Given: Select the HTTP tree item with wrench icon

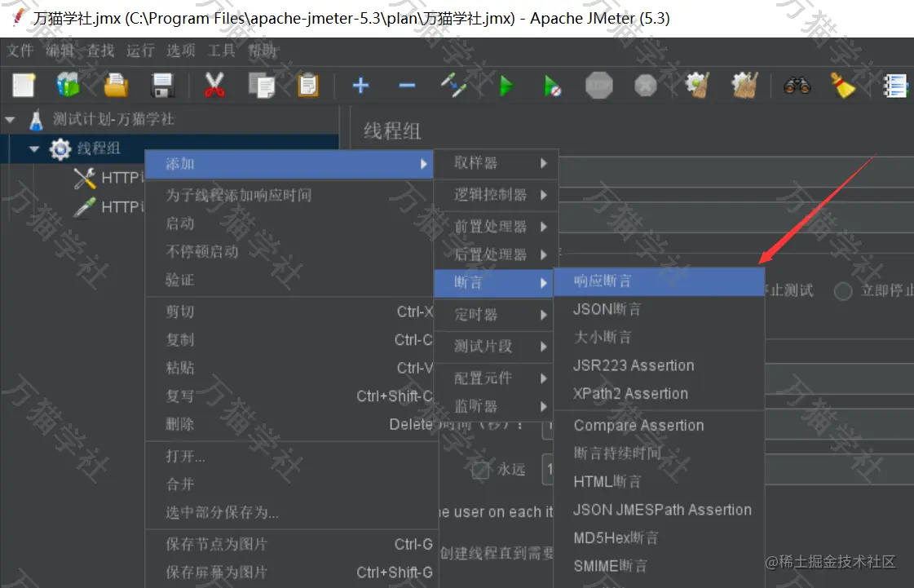Looking at the screenshot, I should pos(108,178).
